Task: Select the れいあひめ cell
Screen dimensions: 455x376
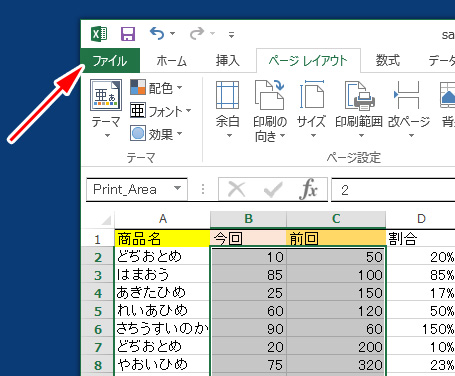Action: pyautogui.click(x=162, y=311)
